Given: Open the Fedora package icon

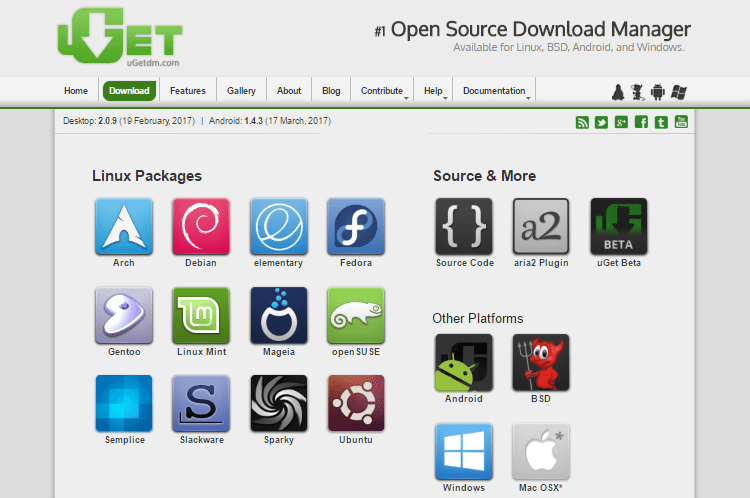Looking at the screenshot, I should coord(356,226).
